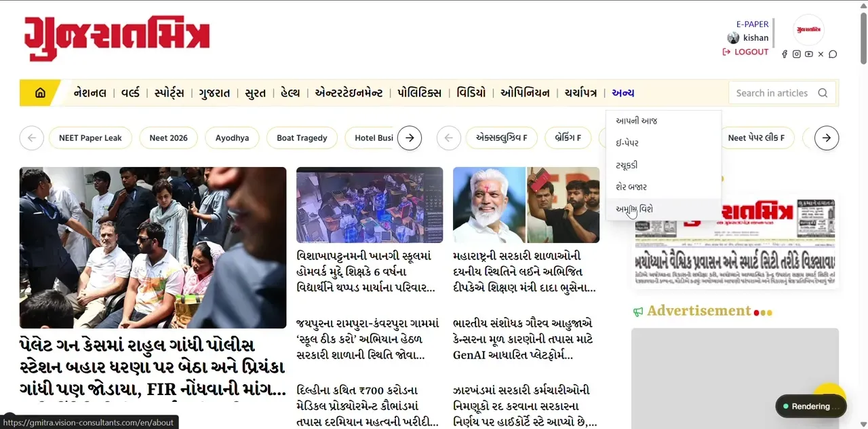Open the એન્ટરટેઇનમેન્ટ navigation section
This screenshot has height=429, width=868.
point(349,93)
